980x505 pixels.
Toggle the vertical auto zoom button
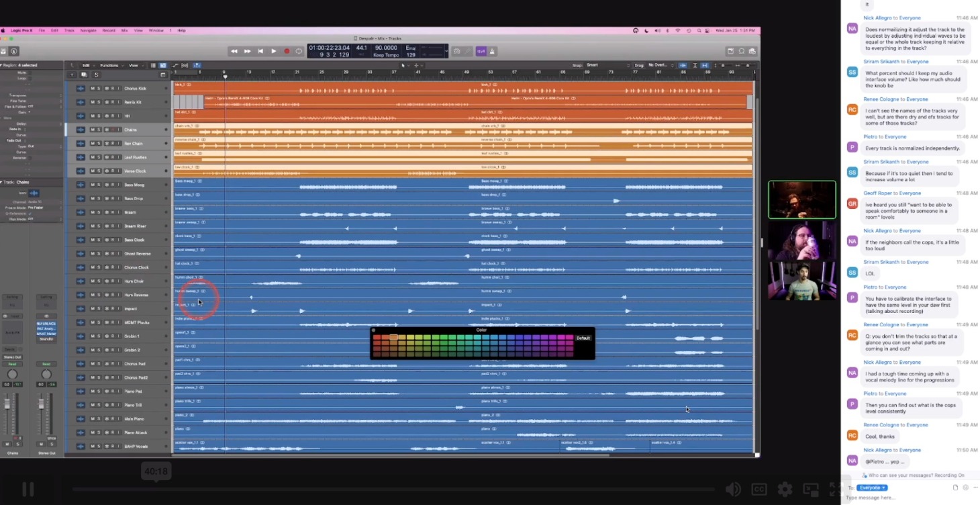point(695,65)
